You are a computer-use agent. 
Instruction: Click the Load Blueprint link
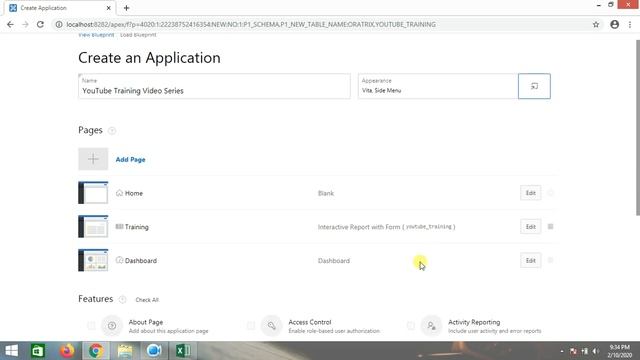[138, 35]
